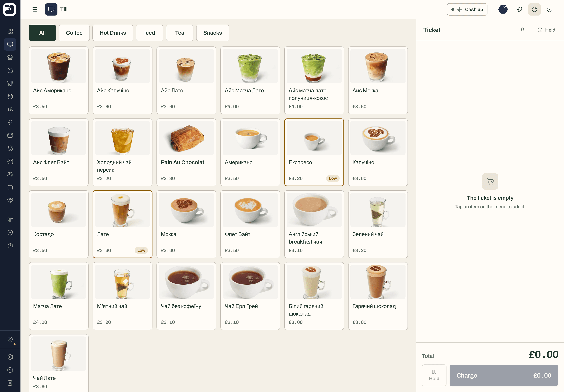
Task: Open the calendar icon in sidebar
Action: pyautogui.click(x=10, y=187)
